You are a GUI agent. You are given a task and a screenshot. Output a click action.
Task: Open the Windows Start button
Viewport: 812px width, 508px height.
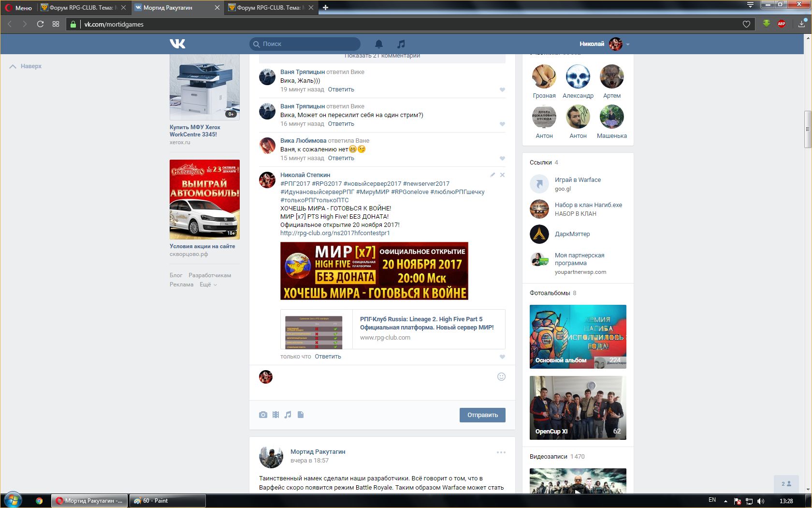click(x=12, y=500)
